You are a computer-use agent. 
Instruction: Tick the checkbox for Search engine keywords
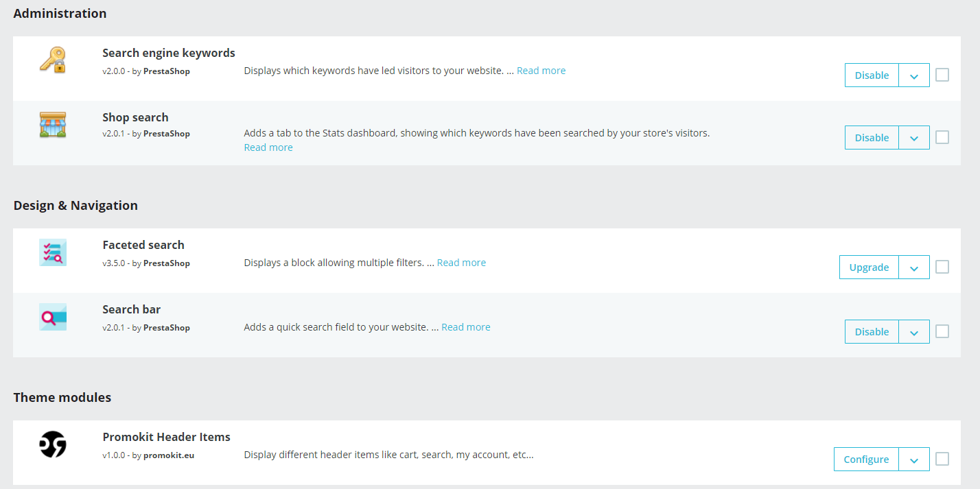pos(942,75)
